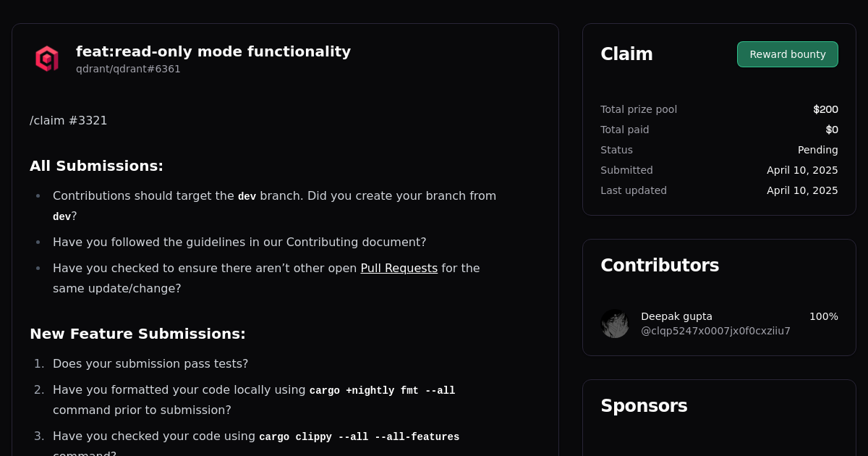Click the $0 total paid amount

(833, 130)
